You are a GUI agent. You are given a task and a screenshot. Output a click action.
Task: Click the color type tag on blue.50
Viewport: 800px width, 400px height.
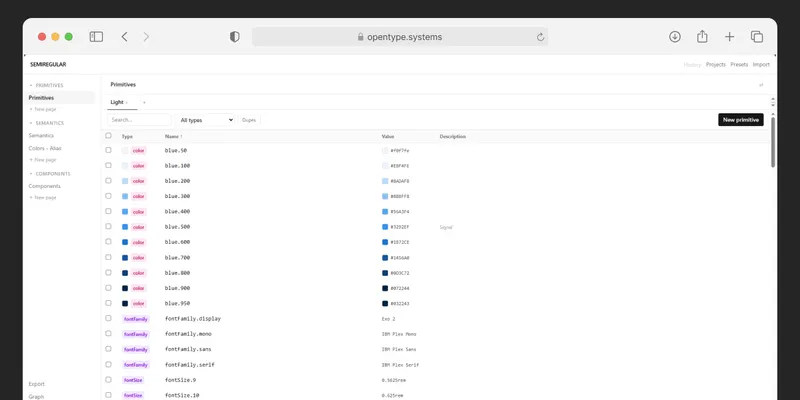coord(139,151)
